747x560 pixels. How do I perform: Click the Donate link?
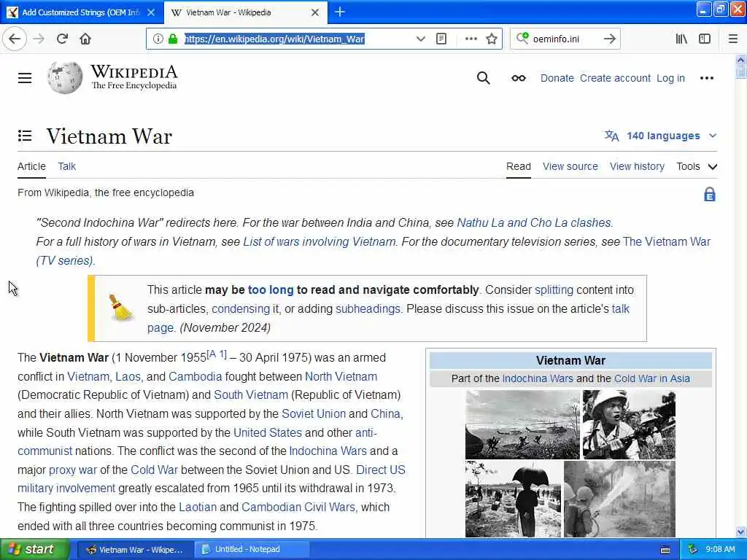tap(557, 78)
